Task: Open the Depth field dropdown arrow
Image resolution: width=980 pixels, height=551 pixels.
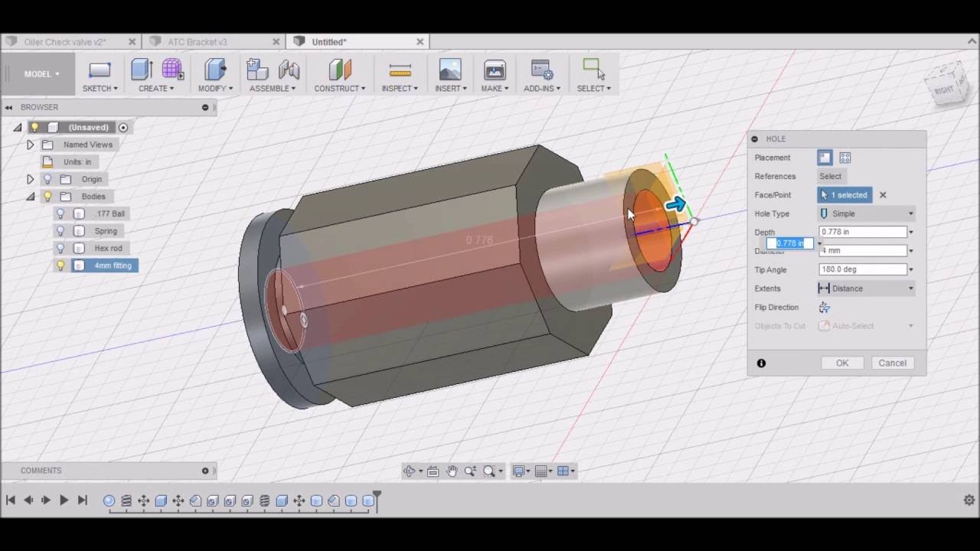Action: 911,232
